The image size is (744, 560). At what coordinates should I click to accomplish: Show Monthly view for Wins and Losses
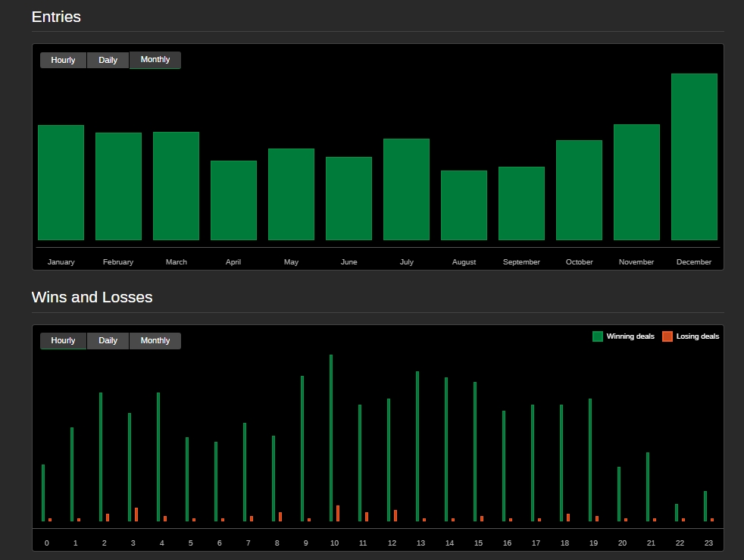[155, 341]
